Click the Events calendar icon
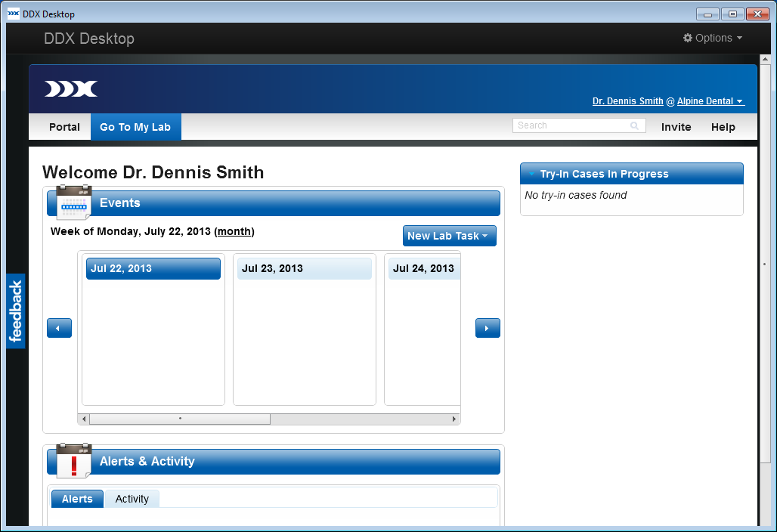This screenshot has height=532, width=777. [73, 203]
